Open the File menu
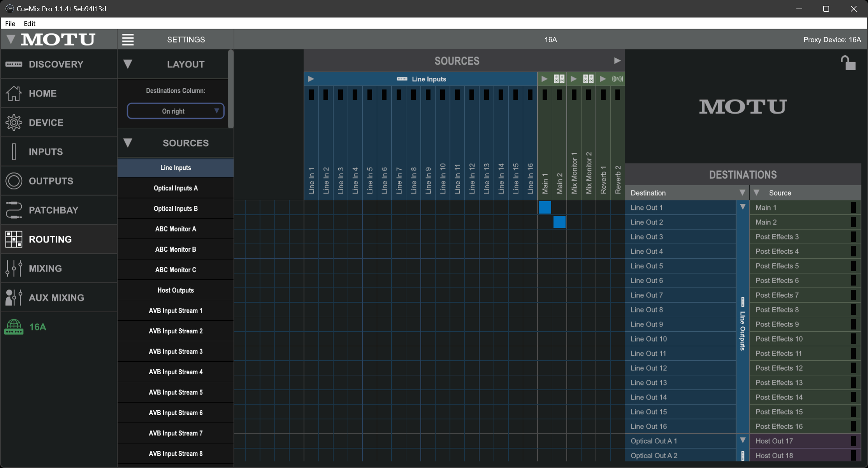Viewport: 868px width, 468px height. (10, 23)
